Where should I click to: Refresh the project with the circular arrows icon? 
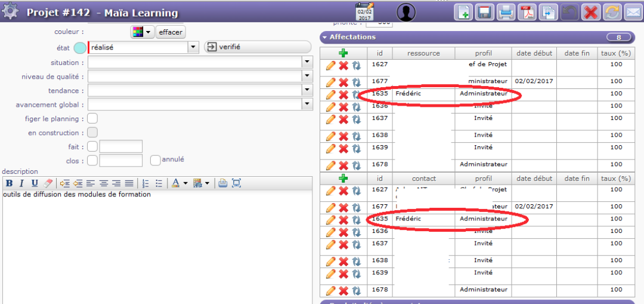[612, 13]
